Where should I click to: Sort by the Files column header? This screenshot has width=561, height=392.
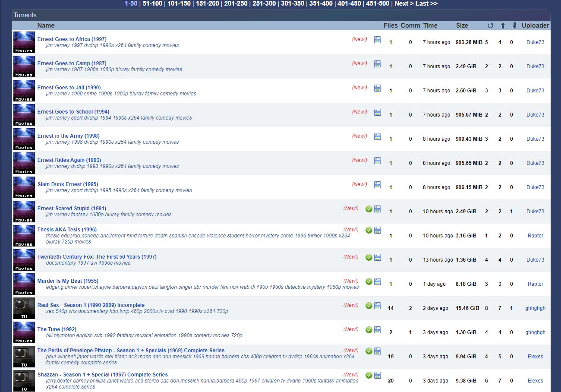coord(391,25)
